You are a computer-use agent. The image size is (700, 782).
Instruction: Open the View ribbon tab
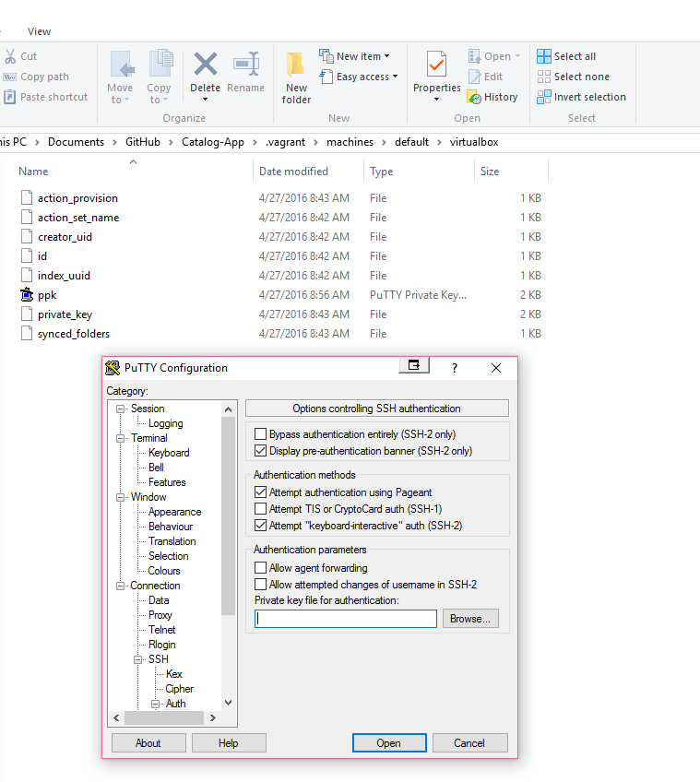point(39,31)
